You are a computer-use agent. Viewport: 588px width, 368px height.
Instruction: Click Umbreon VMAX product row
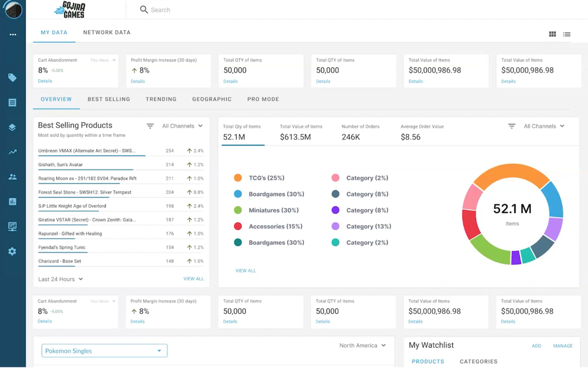(121, 151)
